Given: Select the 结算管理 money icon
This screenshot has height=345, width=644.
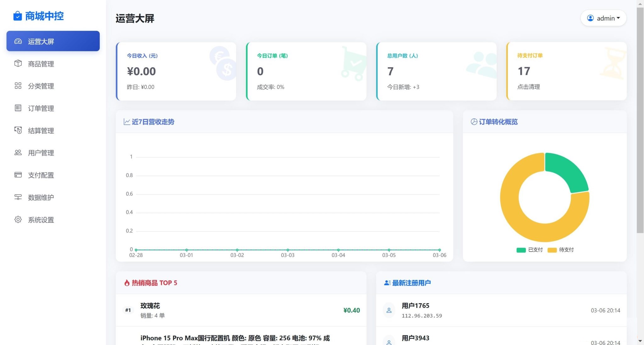Looking at the screenshot, I should 18,130.
